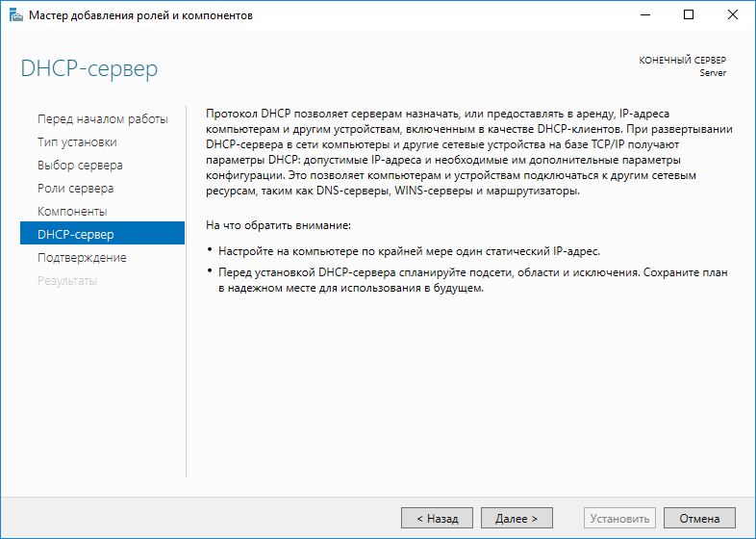Click the wizard icon in title bar

[x=15, y=15]
